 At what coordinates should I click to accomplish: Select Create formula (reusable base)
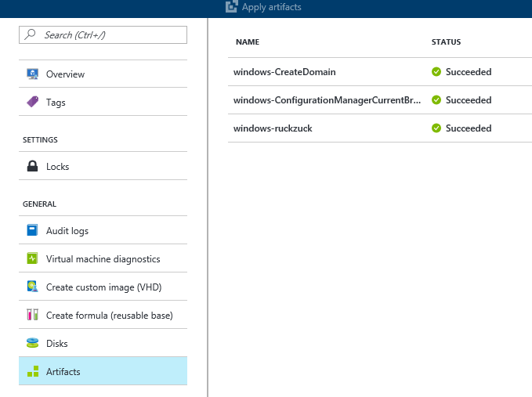[103, 315]
